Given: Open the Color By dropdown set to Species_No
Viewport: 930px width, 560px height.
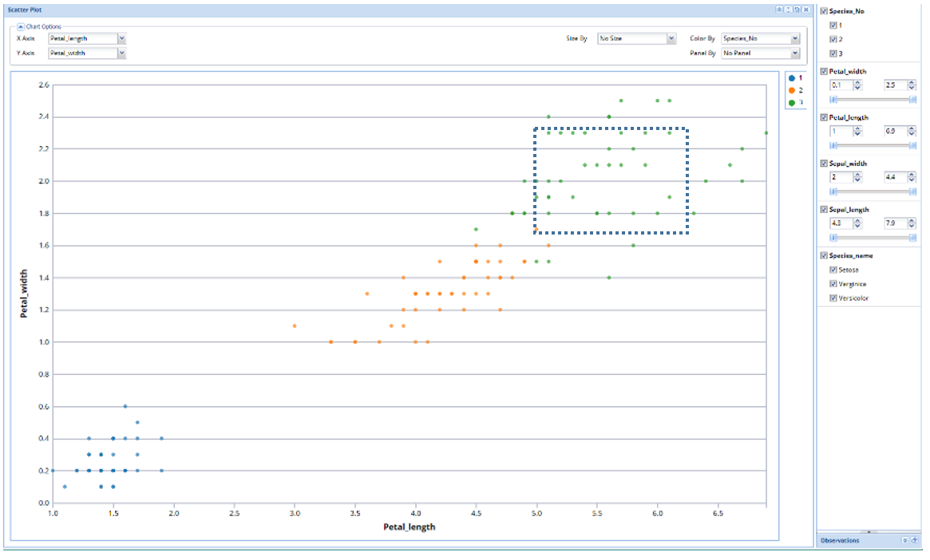Looking at the screenshot, I should click(x=793, y=37).
